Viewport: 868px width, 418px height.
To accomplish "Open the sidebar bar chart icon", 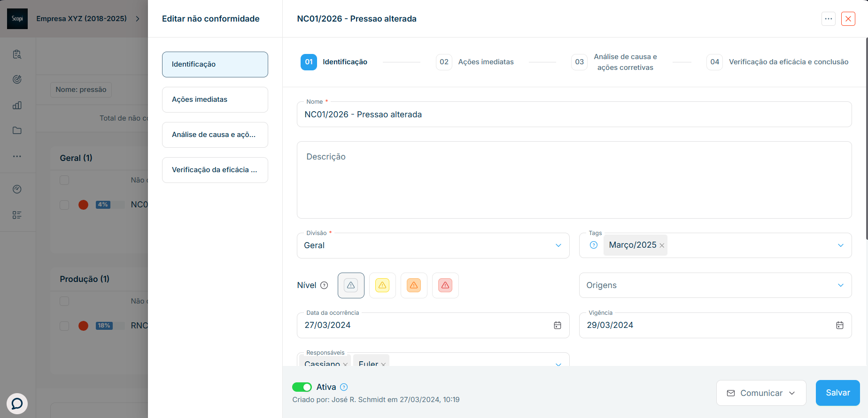I will point(17,105).
